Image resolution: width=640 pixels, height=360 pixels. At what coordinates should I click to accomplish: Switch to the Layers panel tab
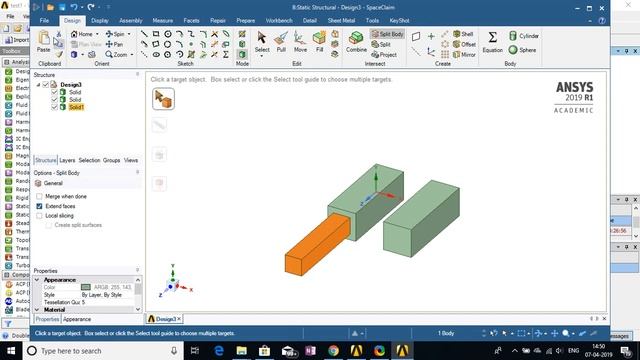(67, 160)
